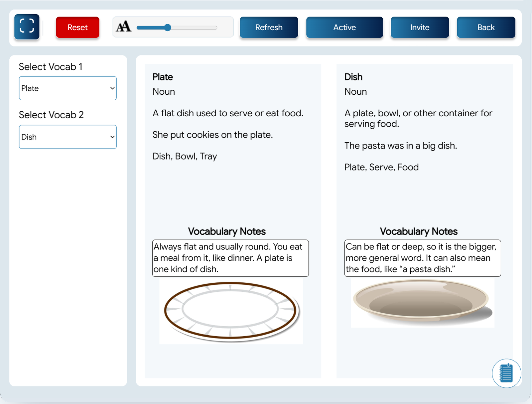Click the white plate image
The height and width of the screenshot is (404, 532).
[231, 311]
